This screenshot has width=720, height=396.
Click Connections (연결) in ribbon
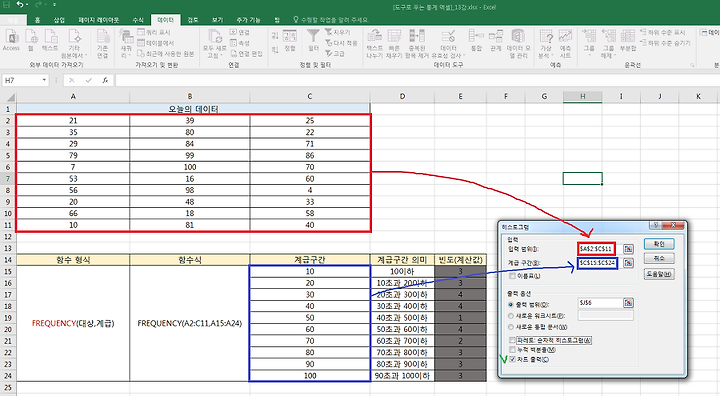click(x=240, y=32)
